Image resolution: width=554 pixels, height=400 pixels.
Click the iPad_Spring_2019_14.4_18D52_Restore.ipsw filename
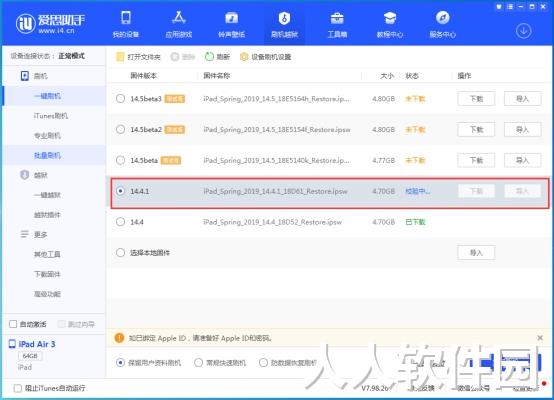(272, 222)
